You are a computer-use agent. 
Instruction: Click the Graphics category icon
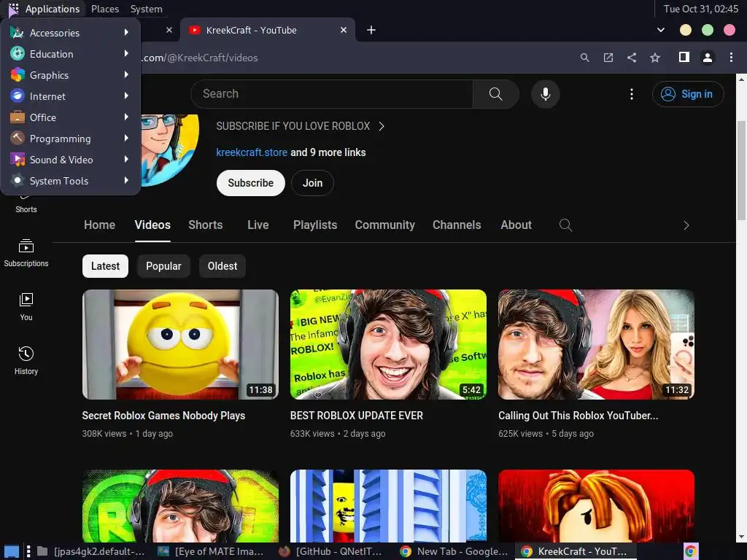[x=18, y=75]
